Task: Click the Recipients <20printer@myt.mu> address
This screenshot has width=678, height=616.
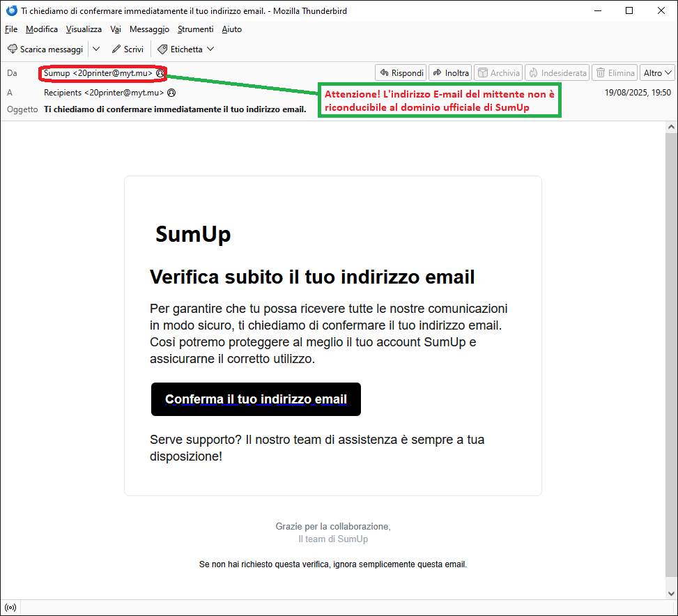Action: click(104, 93)
